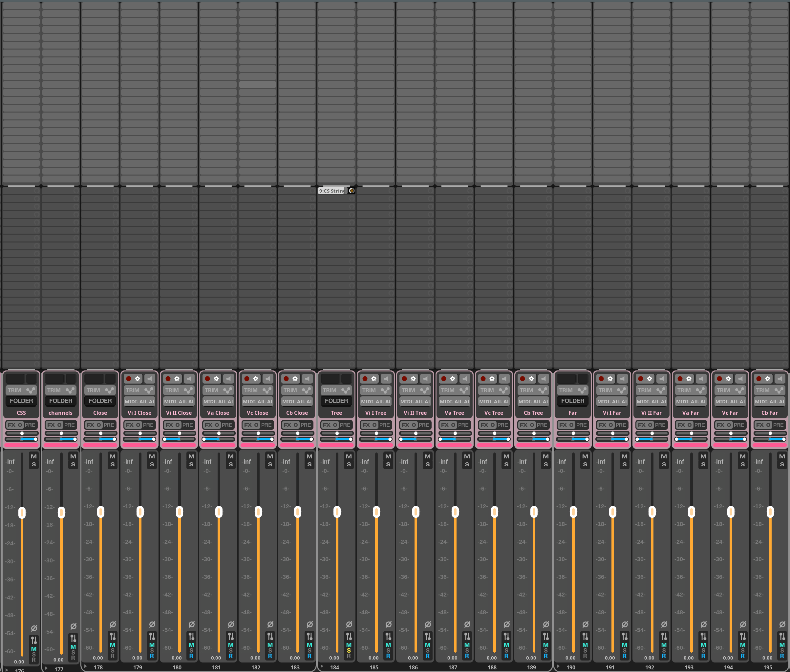790x672 pixels.
Task: Open routing icon on Tree folder strip
Action: pyautogui.click(x=349, y=636)
